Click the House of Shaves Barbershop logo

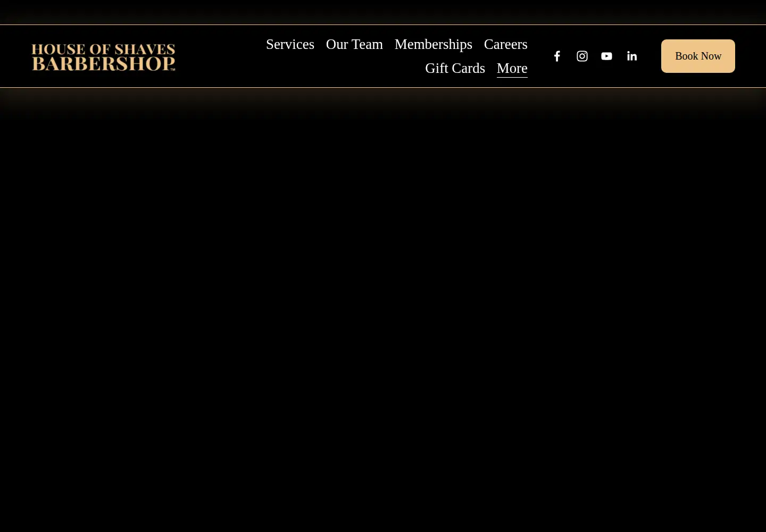pos(103,57)
